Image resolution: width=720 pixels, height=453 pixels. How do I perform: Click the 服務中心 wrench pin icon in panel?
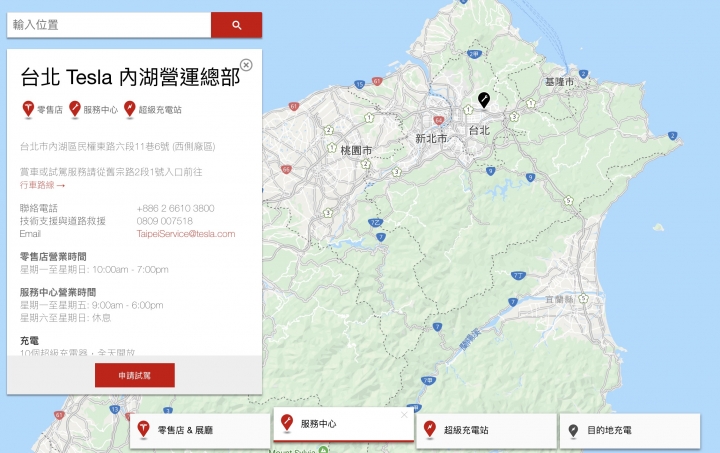click(x=75, y=109)
